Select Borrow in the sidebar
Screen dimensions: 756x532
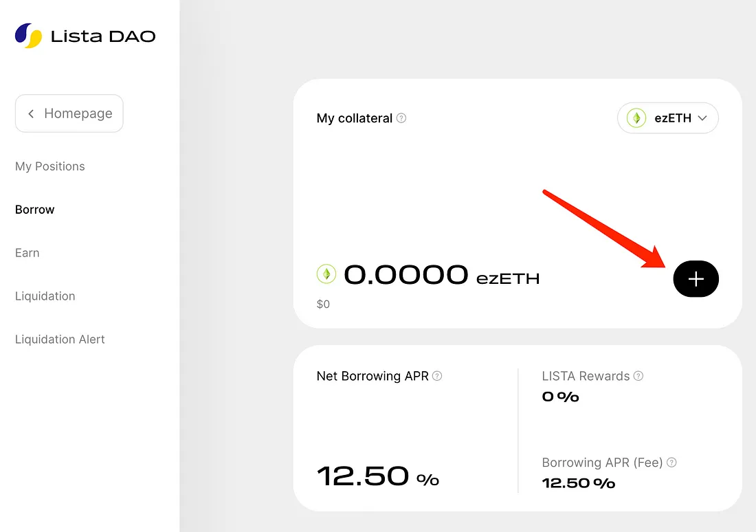click(x=35, y=210)
